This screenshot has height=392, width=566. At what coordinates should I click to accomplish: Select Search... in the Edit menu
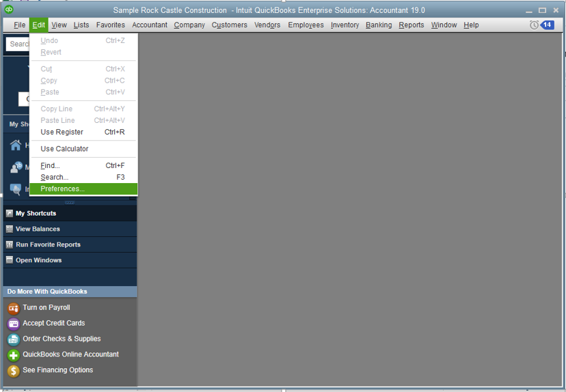click(x=83, y=177)
